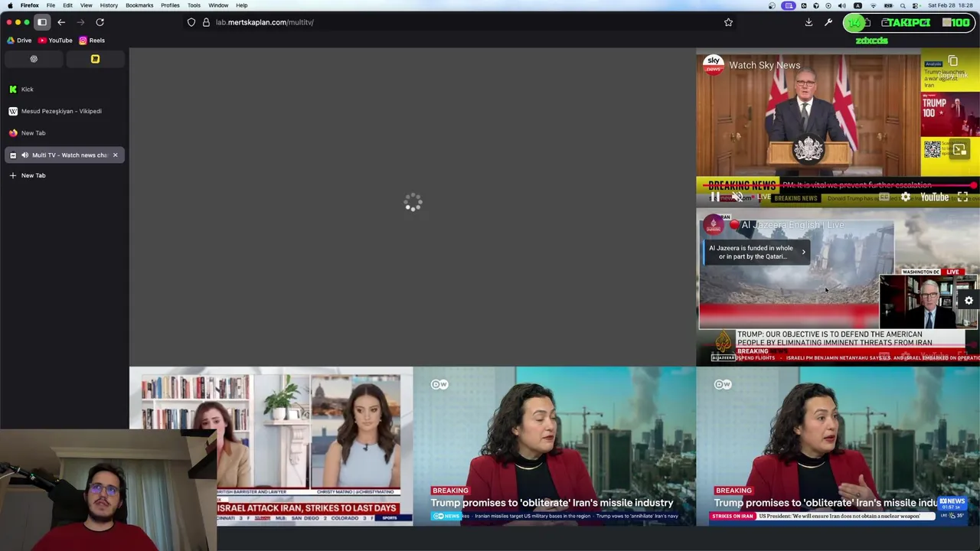Close the Multi TV tab

(116, 155)
